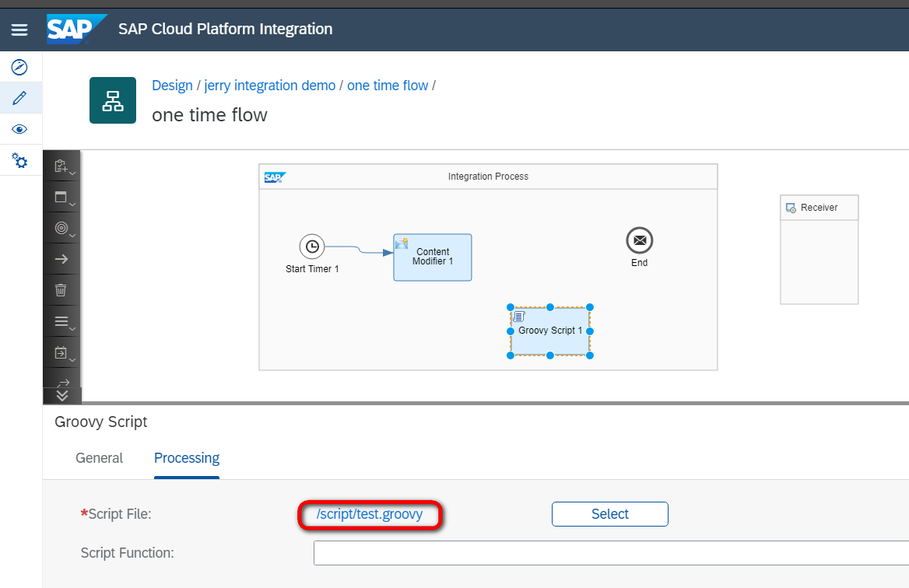The height and width of the screenshot is (588, 909).
Task: Select the Design pencil icon in sidebar
Action: pos(20,98)
